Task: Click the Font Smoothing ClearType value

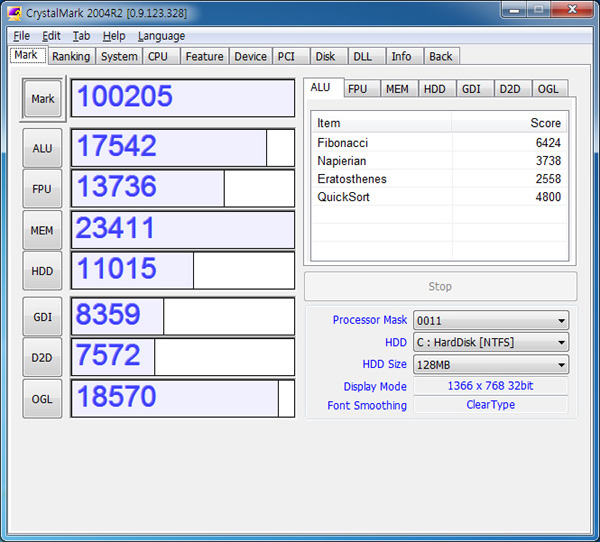Action: tap(491, 405)
